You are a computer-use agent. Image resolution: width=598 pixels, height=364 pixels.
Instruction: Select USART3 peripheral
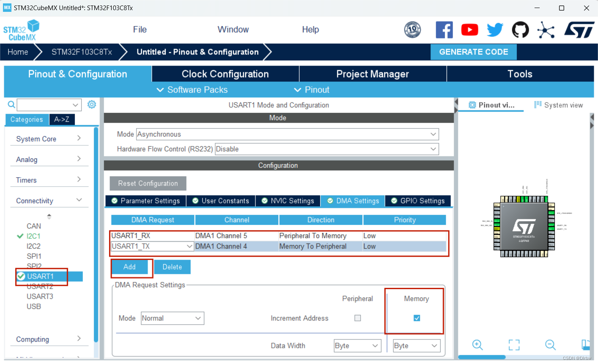(40, 296)
